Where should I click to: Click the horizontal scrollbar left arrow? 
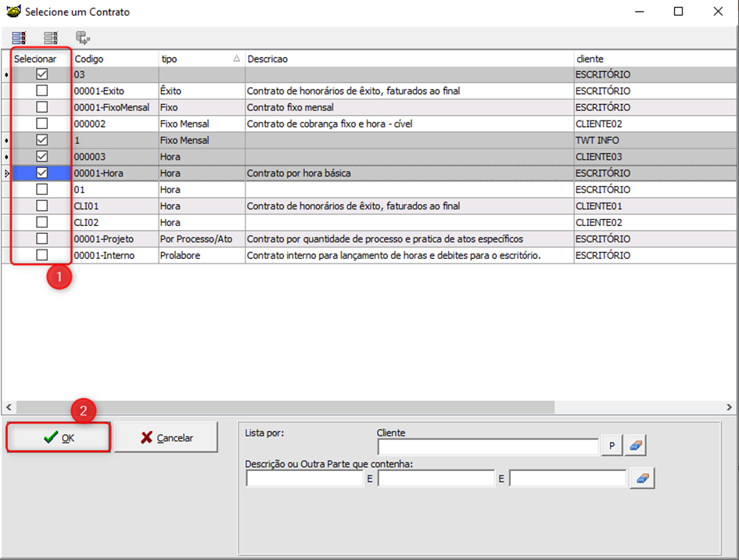click(x=9, y=407)
